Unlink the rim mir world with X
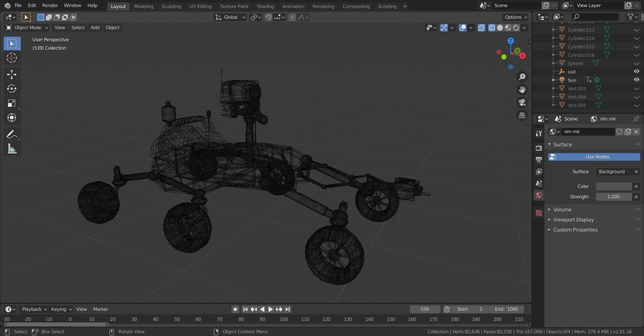 (x=636, y=132)
